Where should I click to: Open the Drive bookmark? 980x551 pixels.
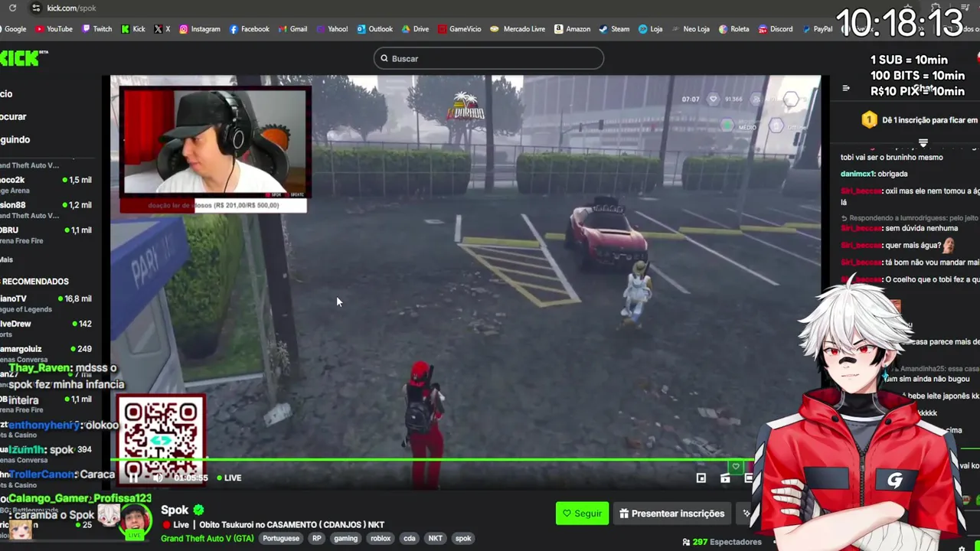click(x=415, y=29)
